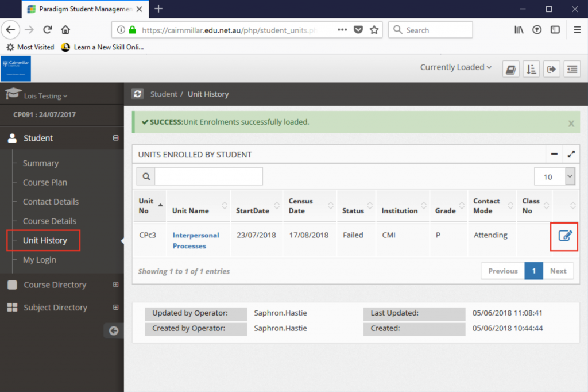Open Course Plan page

[x=45, y=182]
